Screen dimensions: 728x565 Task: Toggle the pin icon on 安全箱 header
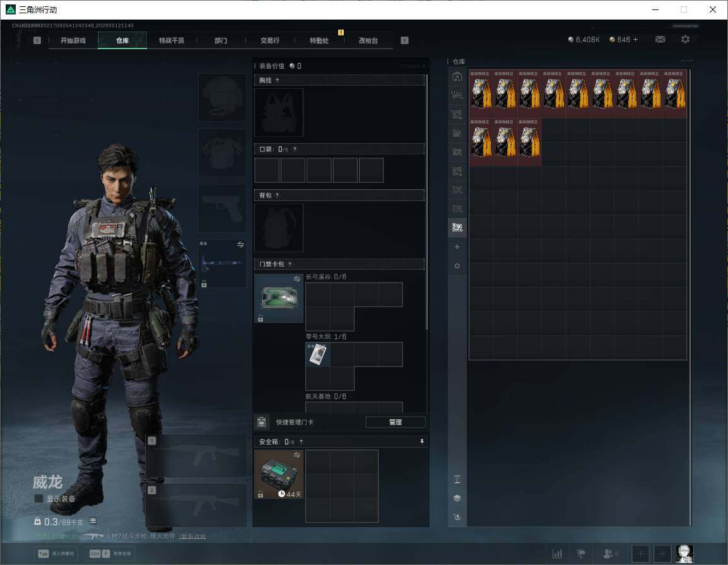click(422, 441)
